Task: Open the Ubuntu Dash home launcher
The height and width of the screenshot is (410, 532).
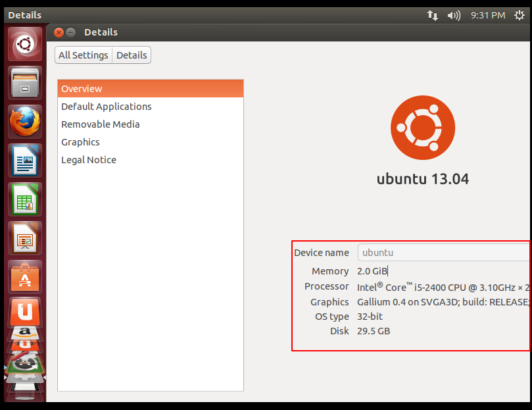Action: [25, 44]
